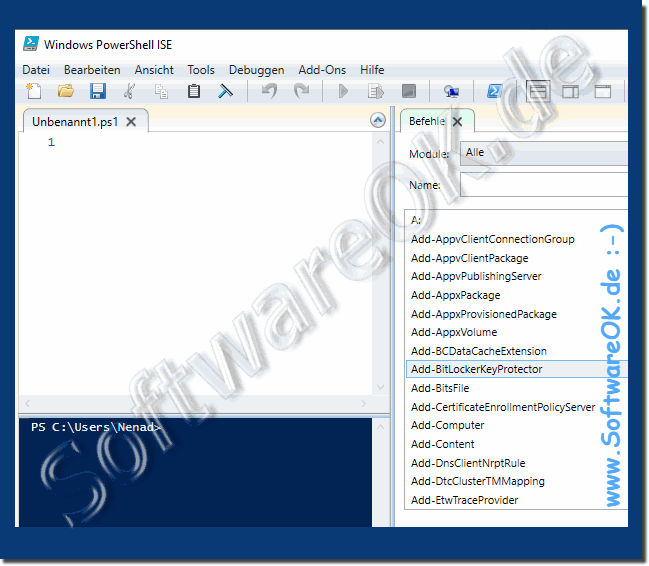Click the PS C:\Users\Nenad> console prompt
The width and height of the screenshot is (649, 566).
[96, 427]
